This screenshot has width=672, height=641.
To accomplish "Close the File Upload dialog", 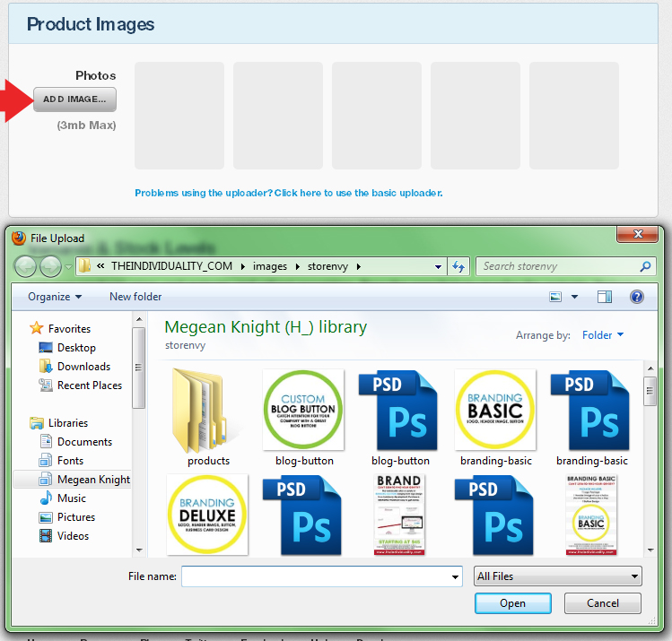I will 637,234.
